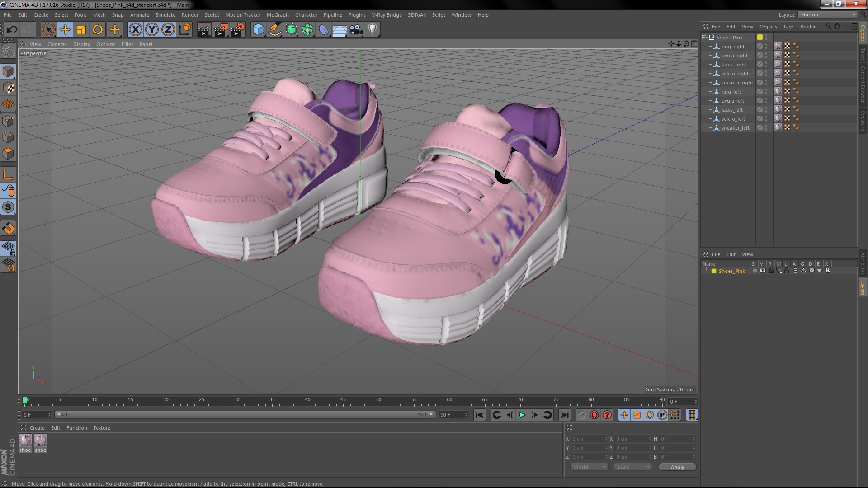Open the Scale mode dropdown
The image size is (868, 488).
click(x=633, y=467)
